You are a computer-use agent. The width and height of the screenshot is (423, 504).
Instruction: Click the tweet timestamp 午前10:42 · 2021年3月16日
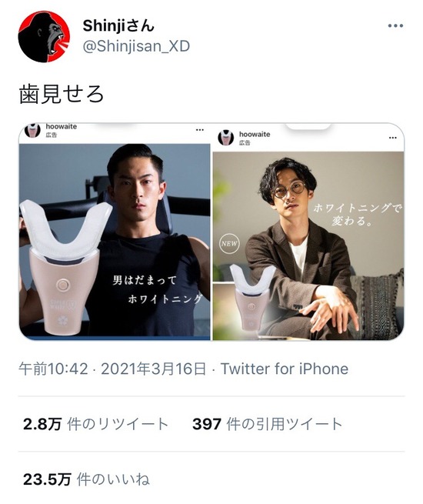(x=112, y=369)
